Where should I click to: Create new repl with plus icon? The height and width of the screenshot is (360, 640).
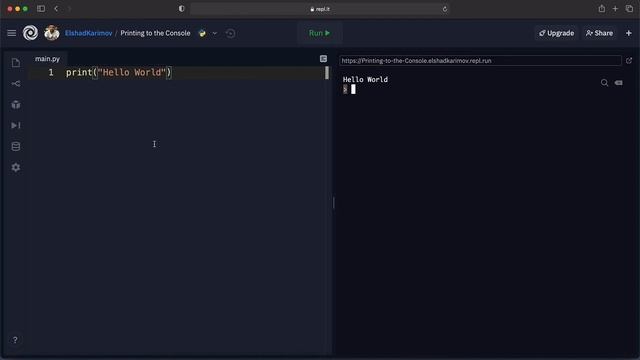point(629,33)
